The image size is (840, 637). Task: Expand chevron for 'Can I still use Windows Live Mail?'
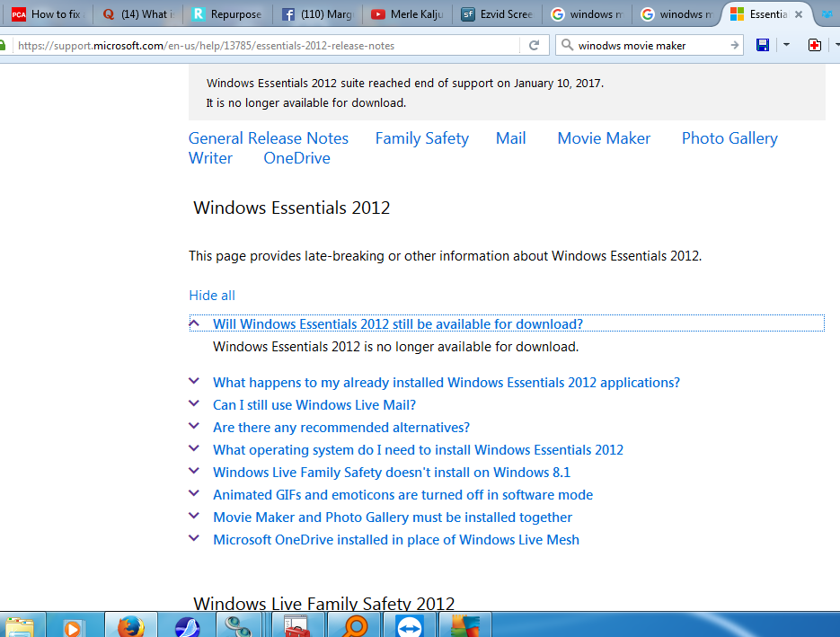coord(194,403)
